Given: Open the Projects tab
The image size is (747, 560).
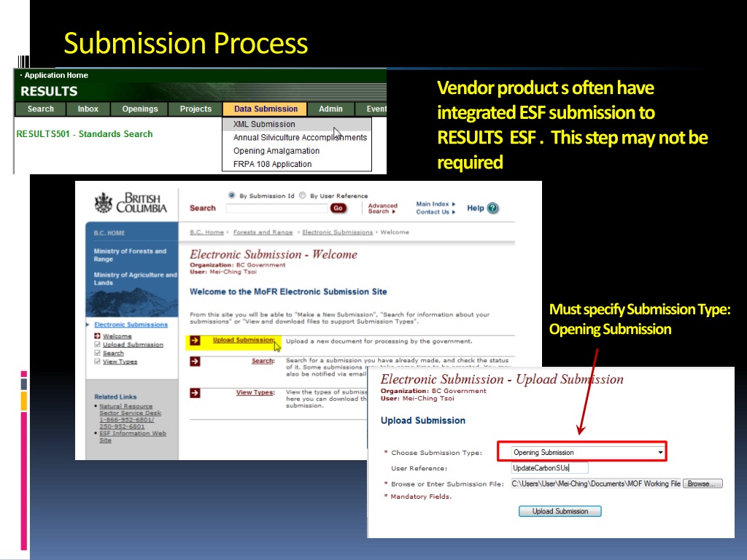Looking at the screenshot, I should pos(196,109).
